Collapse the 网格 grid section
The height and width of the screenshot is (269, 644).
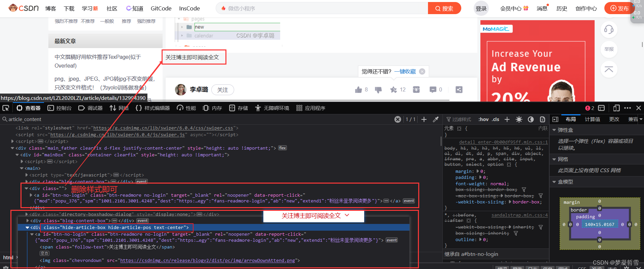tap(554, 159)
